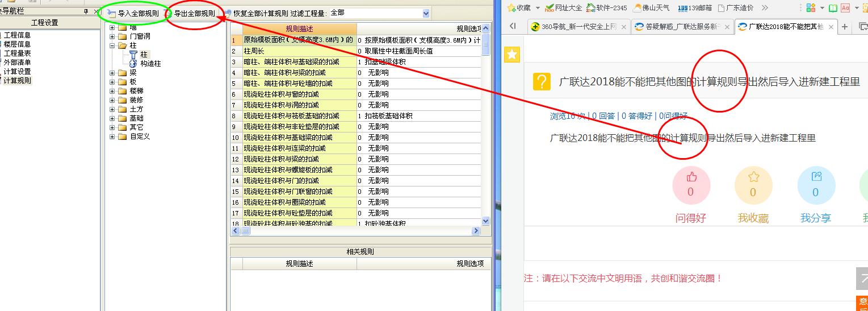
Task: Select row 现浇砼柱体积与筏板基础的扣减
Action: click(x=299, y=115)
